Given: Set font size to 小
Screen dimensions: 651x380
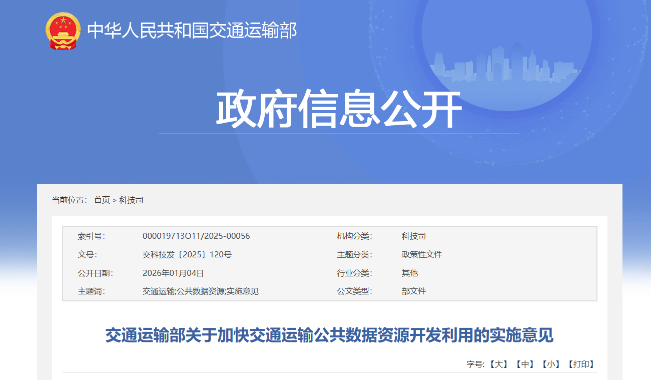Looking at the screenshot, I should 551,364.
